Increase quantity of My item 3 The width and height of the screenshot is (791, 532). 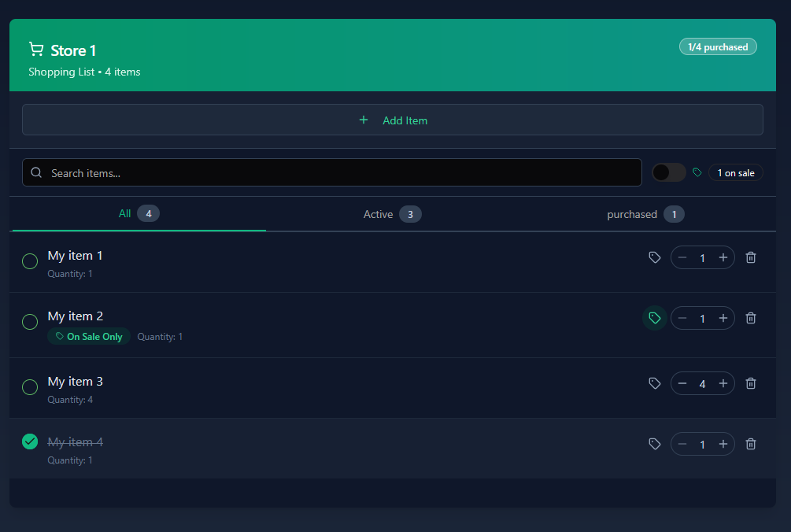click(723, 383)
